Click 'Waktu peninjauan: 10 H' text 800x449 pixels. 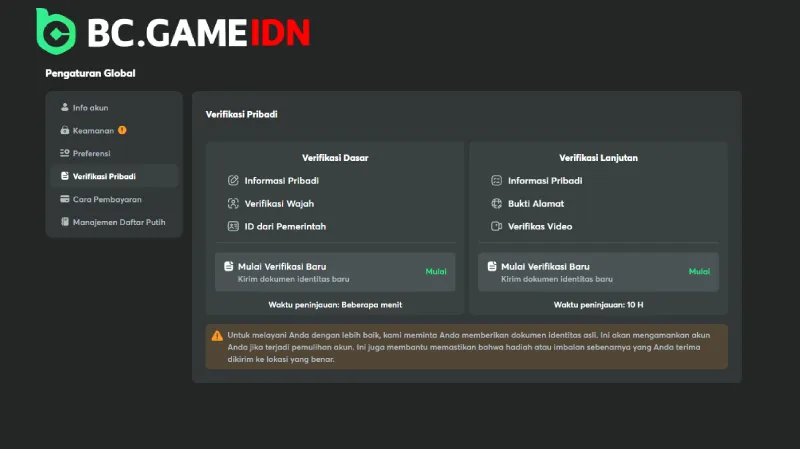598,305
